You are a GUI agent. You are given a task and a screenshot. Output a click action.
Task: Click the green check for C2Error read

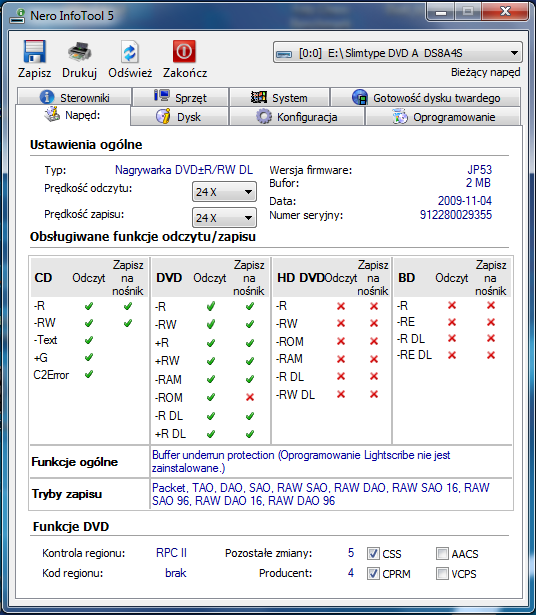point(89,374)
